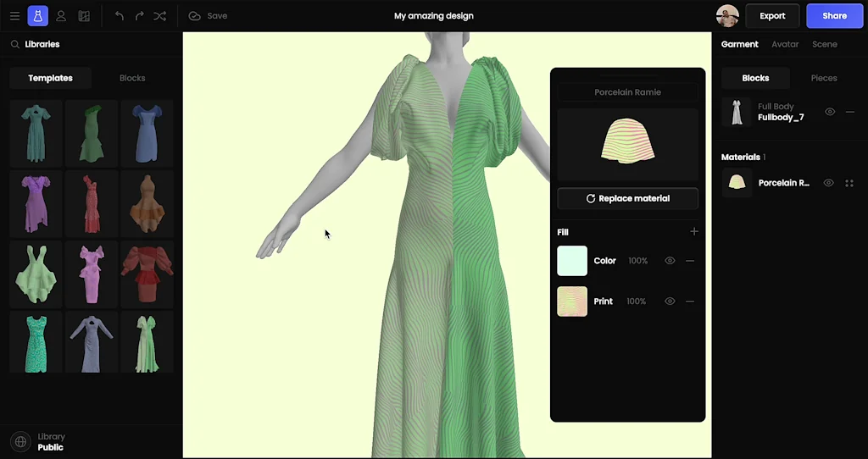Collapse the Fullbody_7 block with minus
868x459 pixels.
tap(850, 112)
